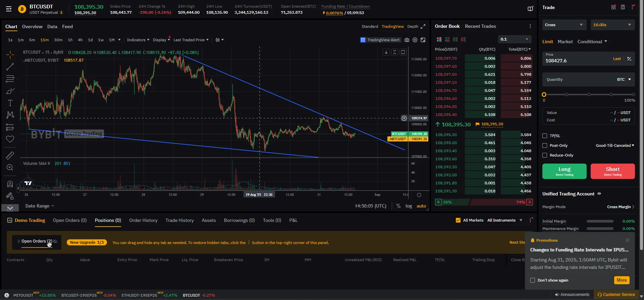Open the Customer Service link
The height and width of the screenshot is (300, 644).
tap(616, 295)
